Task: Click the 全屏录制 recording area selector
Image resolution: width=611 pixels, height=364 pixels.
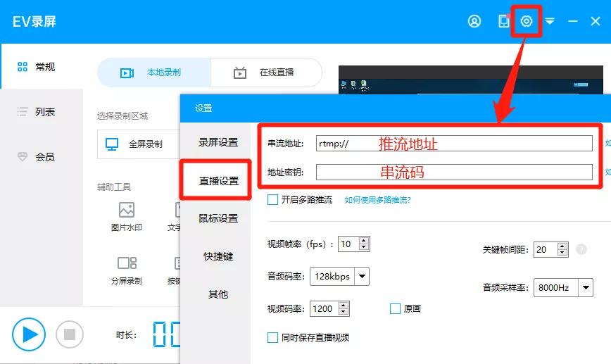Action: [139, 144]
